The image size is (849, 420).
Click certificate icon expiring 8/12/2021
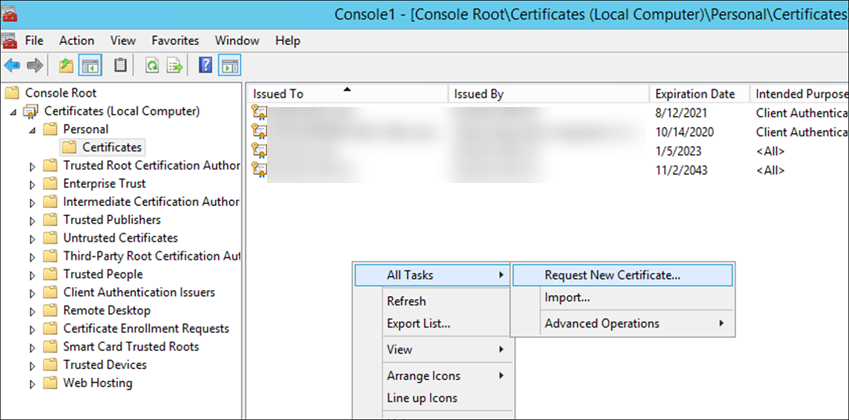[259, 113]
